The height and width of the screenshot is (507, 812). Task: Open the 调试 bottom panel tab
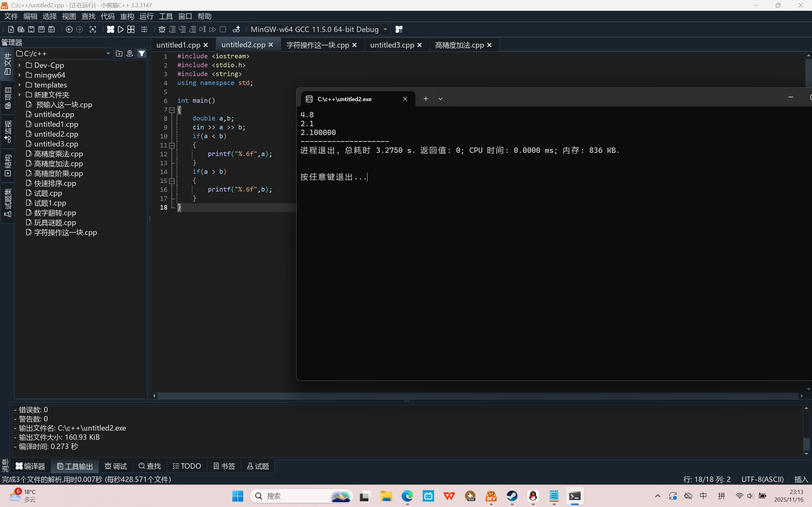[116, 466]
